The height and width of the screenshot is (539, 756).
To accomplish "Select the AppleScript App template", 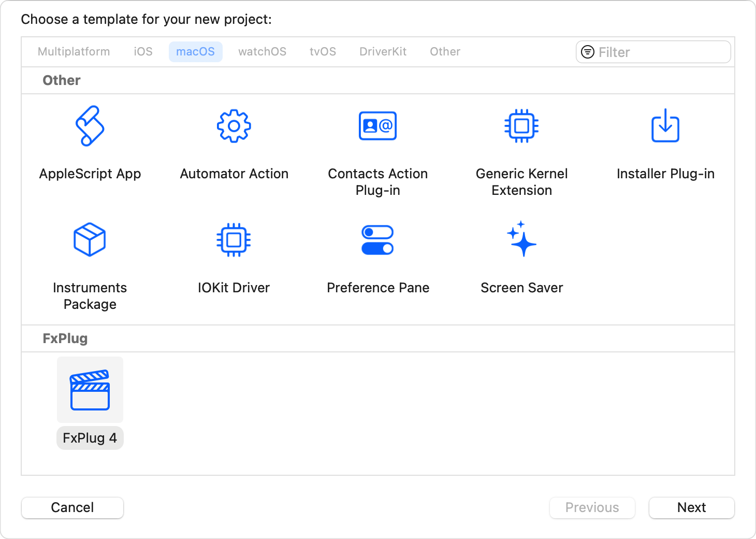I will 90,145.
